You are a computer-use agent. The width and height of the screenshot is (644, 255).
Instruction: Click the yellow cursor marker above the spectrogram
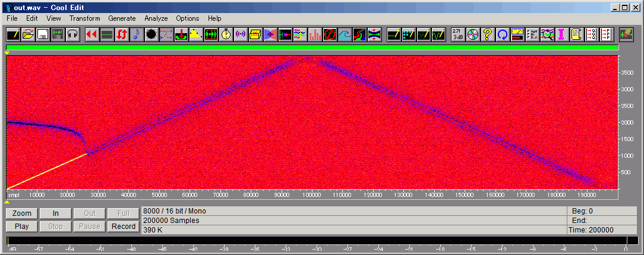[7, 53]
